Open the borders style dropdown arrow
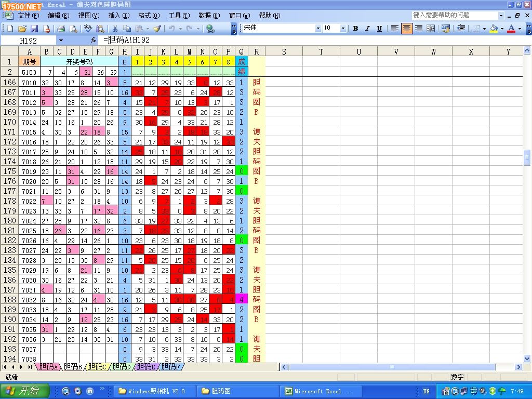 point(484,29)
